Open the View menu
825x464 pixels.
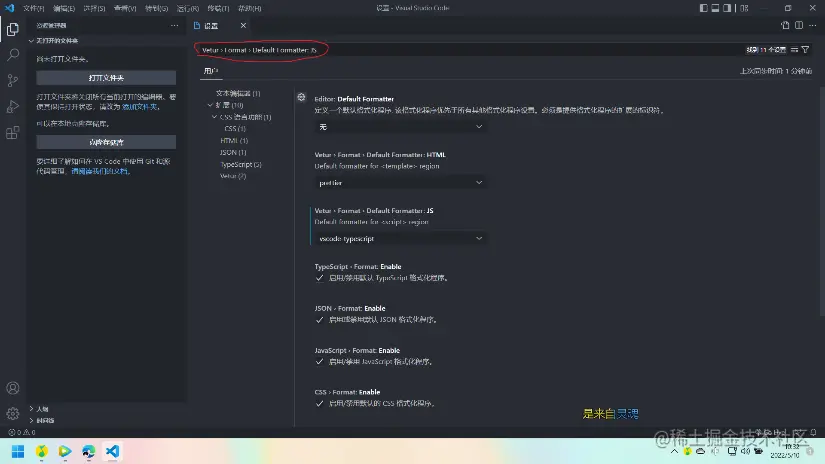(125, 8)
